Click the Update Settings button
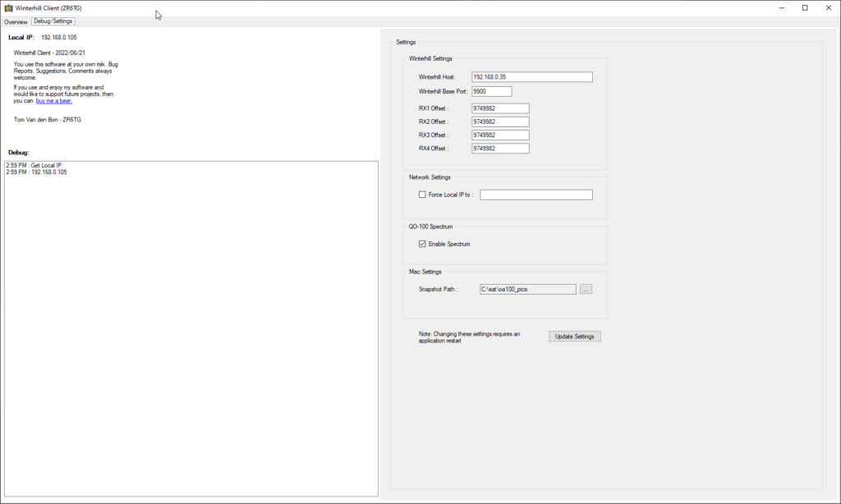The image size is (841, 504). coord(574,337)
